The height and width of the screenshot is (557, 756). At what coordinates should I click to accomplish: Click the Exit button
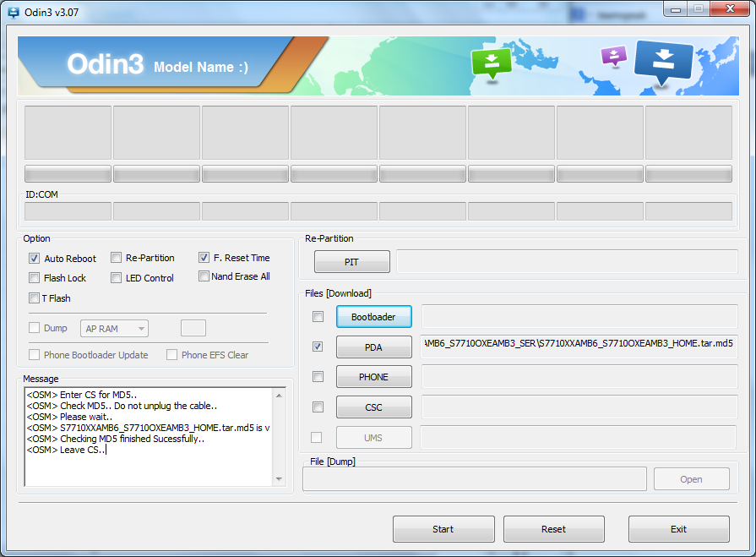click(679, 529)
